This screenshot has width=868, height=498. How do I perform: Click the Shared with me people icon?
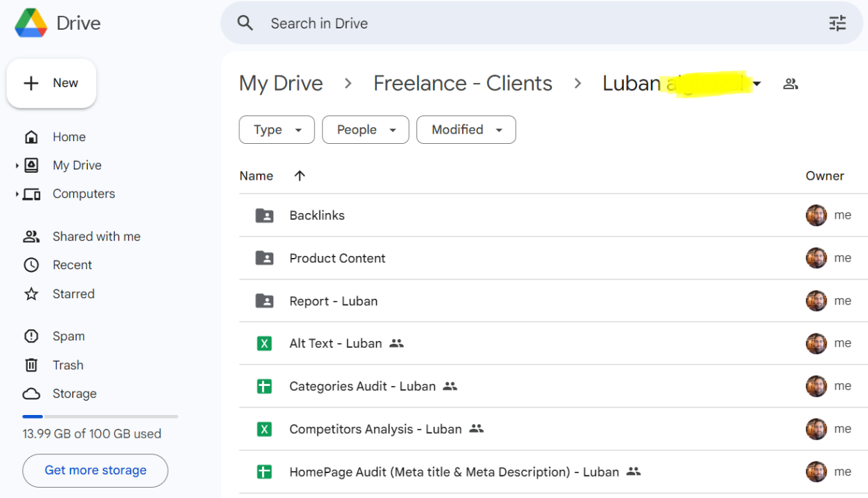click(x=31, y=237)
